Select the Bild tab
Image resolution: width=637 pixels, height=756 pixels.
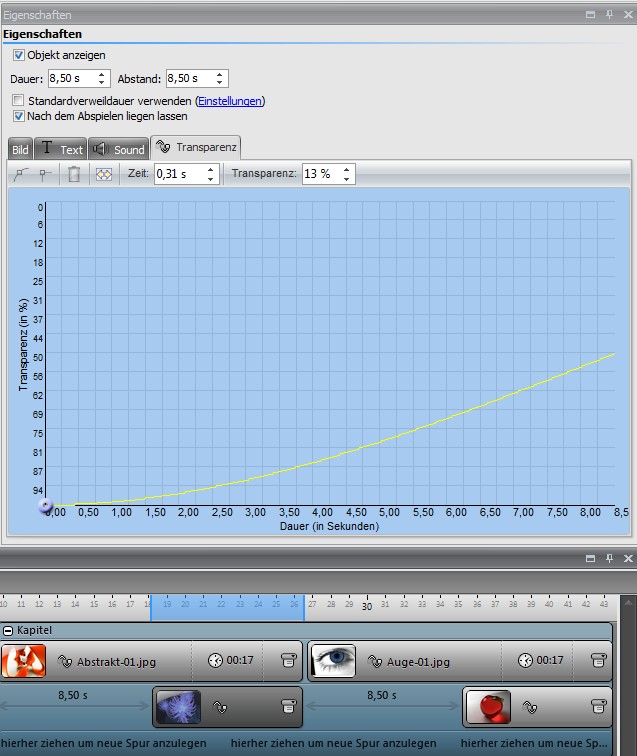[20, 149]
